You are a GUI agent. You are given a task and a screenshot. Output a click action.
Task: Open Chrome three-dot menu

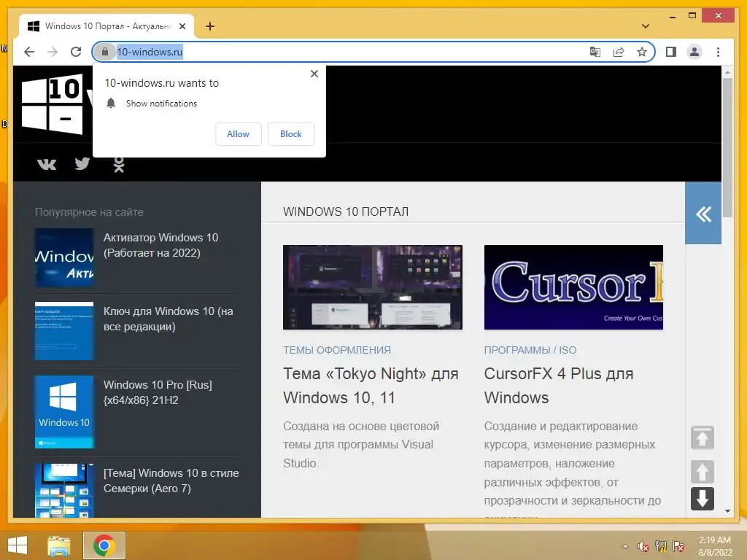[718, 52]
